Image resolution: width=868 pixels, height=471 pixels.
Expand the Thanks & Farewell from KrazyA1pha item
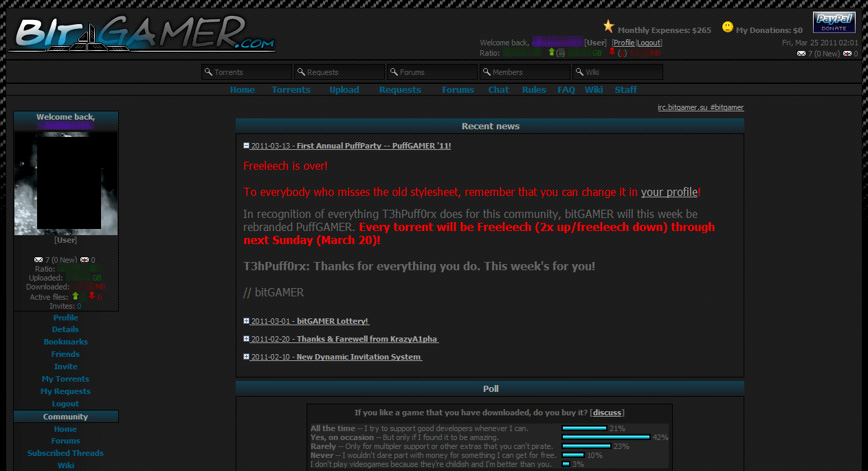(247, 339)
